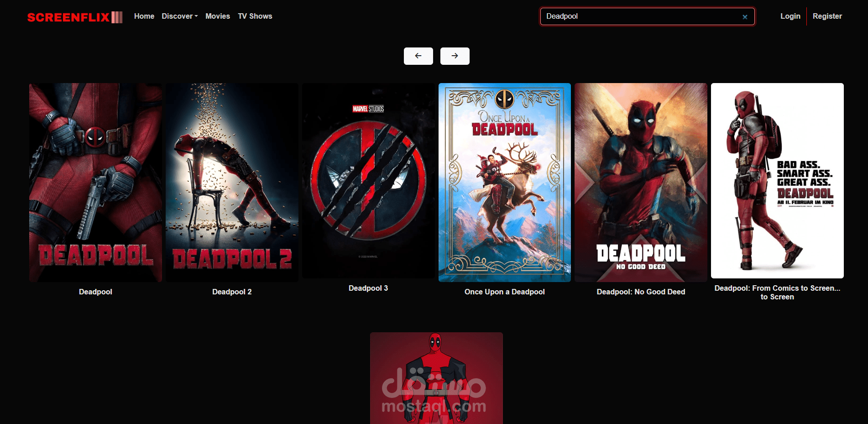Open the TV Shows page
This screenshot has height=424, width=868.
point(255,16)
